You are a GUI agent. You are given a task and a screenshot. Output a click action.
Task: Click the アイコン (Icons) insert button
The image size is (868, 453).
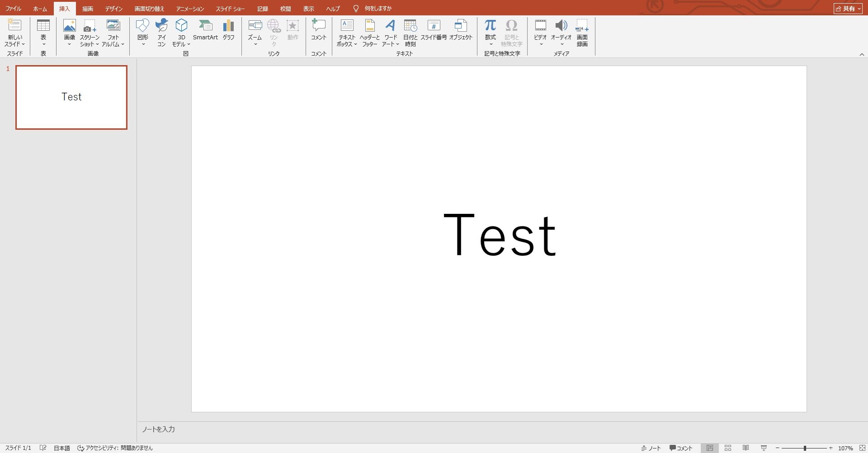[x=161, y=33]
